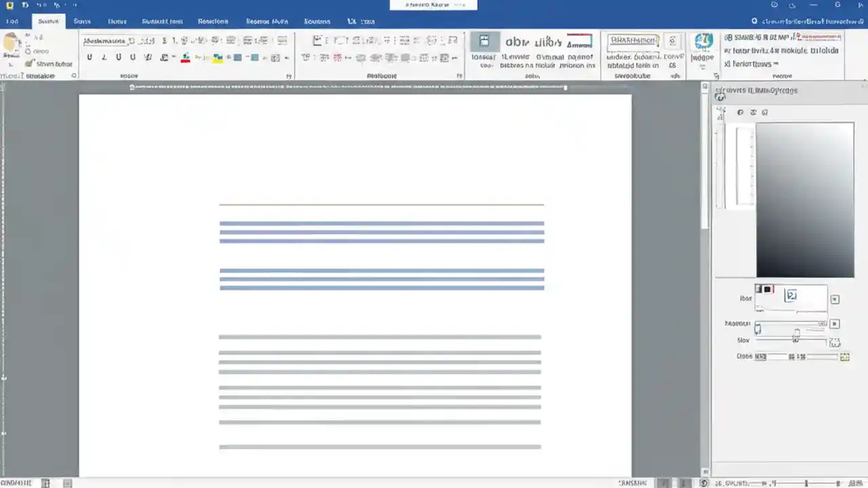The width and height of the screenshot is (868, 488).
Task: Apply red font color from the ribbon
Action: point(185,57)
